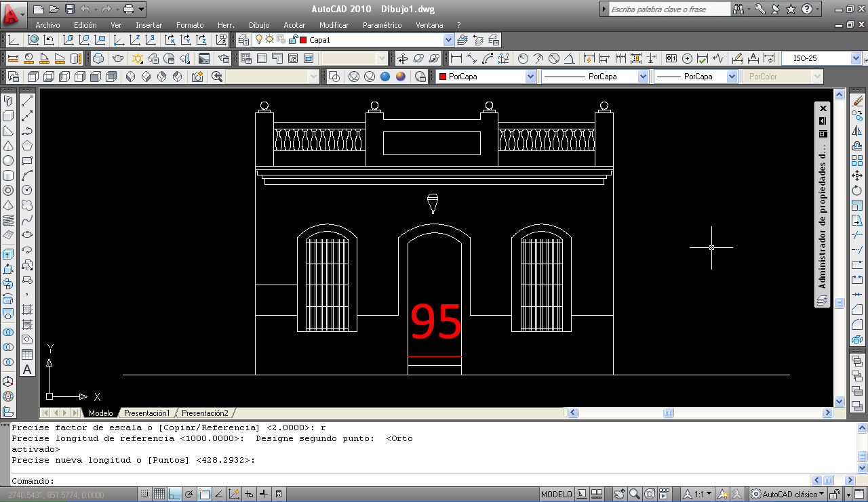Enable grid display in status bar
The height and width of the screenshot is (502, 868).
(x=159, y=494)
